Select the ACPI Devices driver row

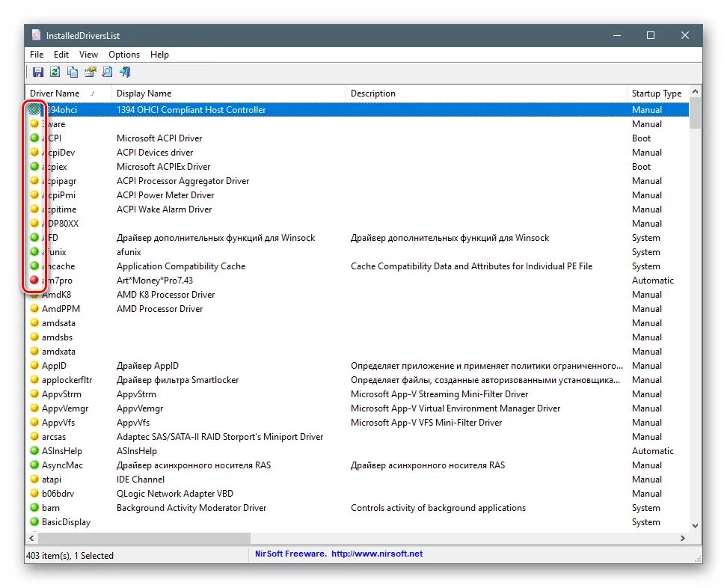tap(357, 153)
